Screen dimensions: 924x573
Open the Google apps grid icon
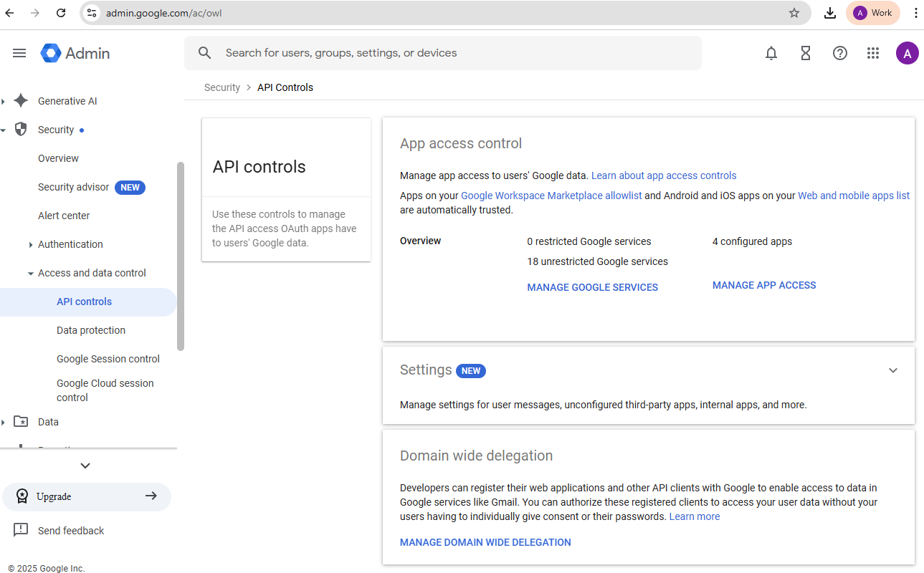[873, 53]
